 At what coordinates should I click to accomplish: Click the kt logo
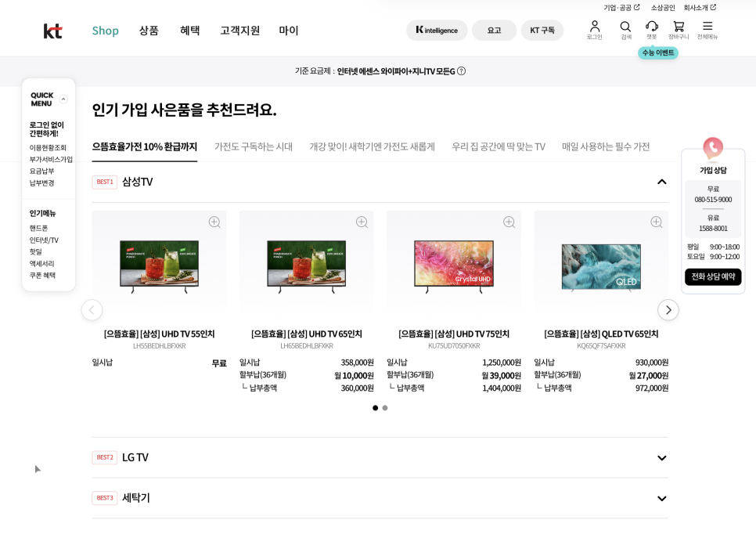pos(52,31)
